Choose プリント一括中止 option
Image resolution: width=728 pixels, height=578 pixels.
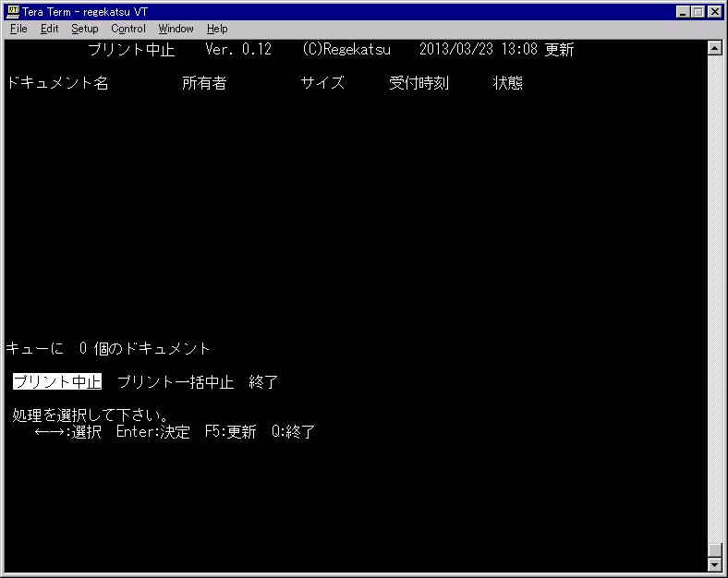tap(176, 381)
